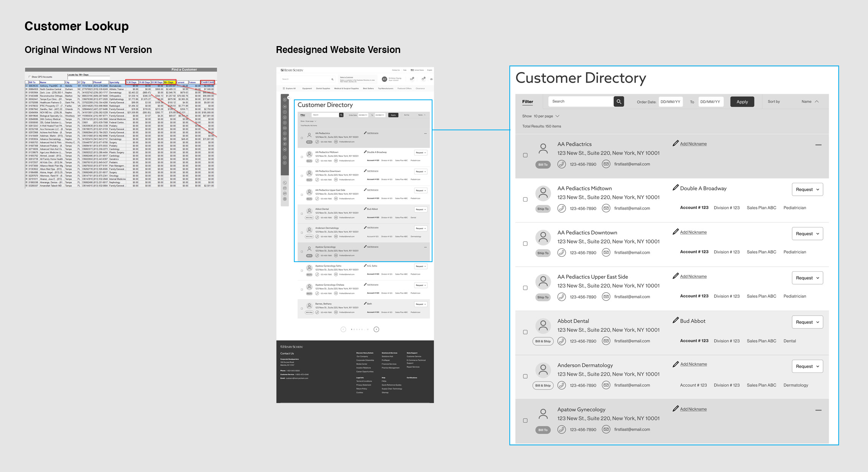868x472 pixels.
Task: Click phone icon on enlarged Abbot Dental row
Action: tap(562, 341)
